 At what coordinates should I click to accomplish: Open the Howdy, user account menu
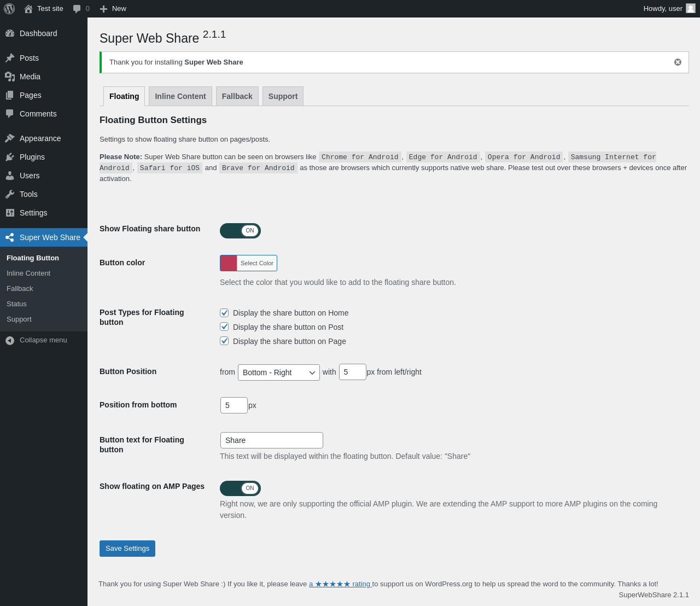(669, 9)
